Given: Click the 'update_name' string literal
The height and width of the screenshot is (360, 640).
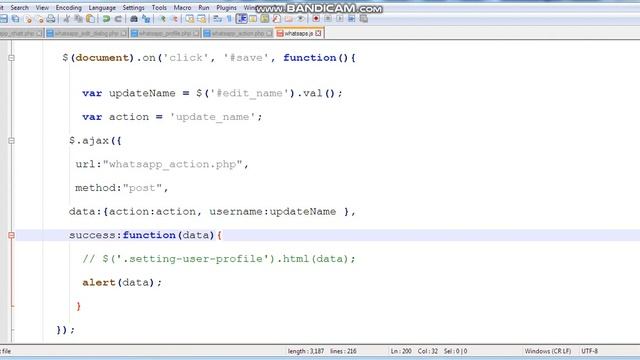Looking at the screenshot, I should [x=213, y=117].
